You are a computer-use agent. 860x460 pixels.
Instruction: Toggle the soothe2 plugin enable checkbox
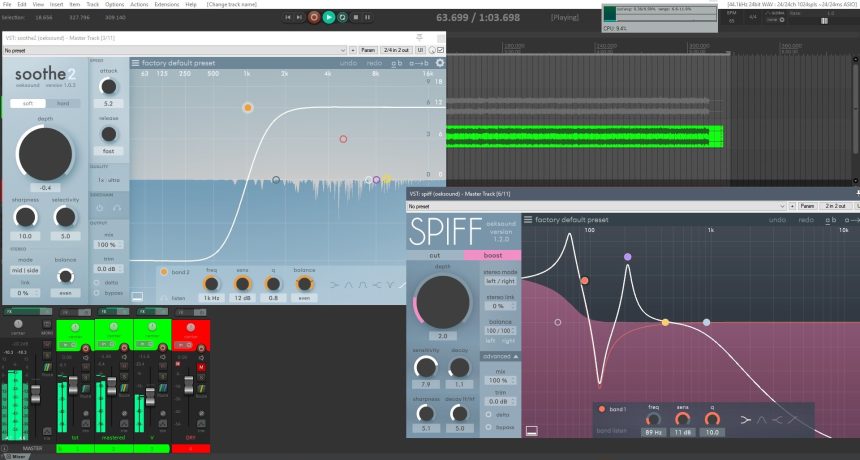tap(441, 49)
